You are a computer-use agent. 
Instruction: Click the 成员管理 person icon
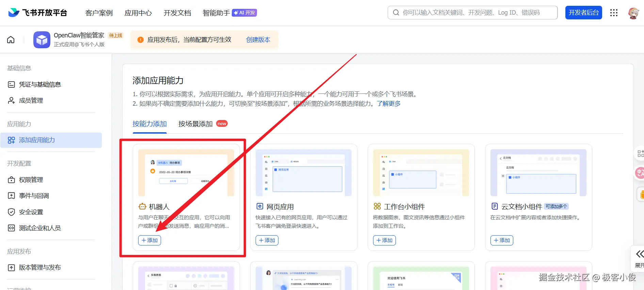[12, 100]
